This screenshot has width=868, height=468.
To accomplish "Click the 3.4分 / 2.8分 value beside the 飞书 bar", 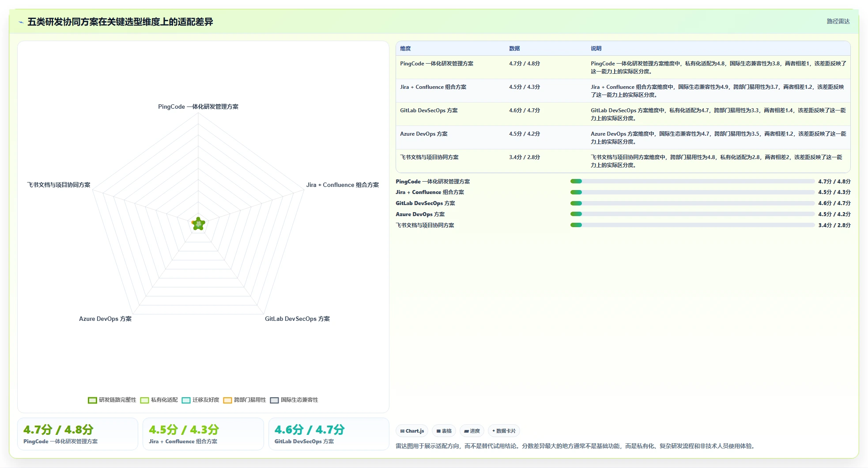I will point(834,225).
